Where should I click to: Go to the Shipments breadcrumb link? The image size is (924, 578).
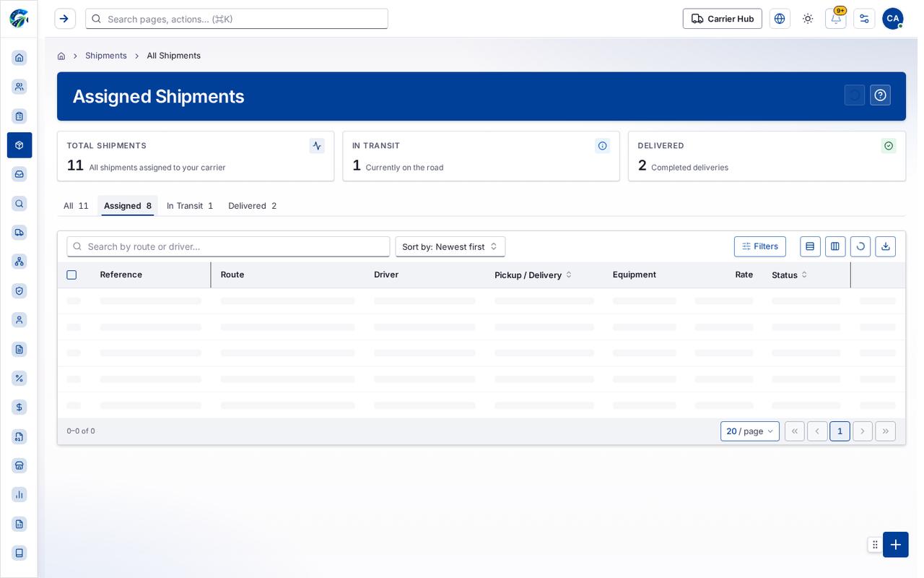tap(106, 56)
